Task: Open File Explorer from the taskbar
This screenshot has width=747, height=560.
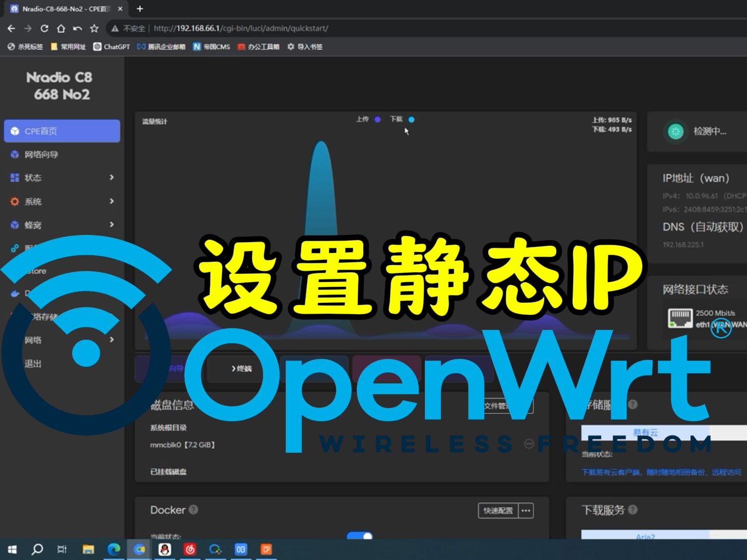Action: (x=88, y=549)
